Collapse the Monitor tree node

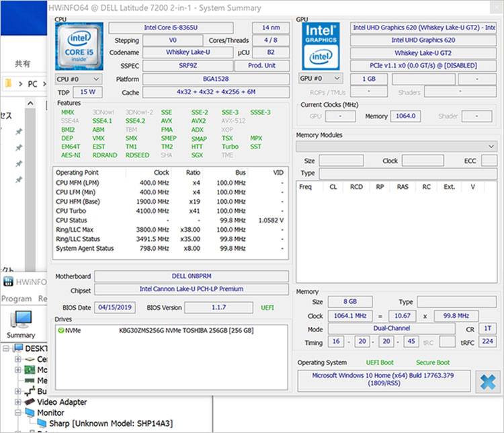click(x=18, y=412)
